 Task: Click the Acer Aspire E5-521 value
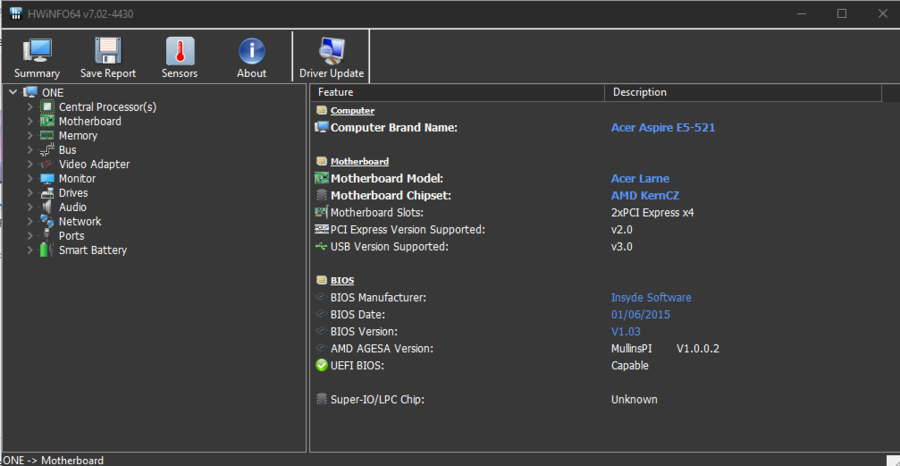[x=663, y=127]
